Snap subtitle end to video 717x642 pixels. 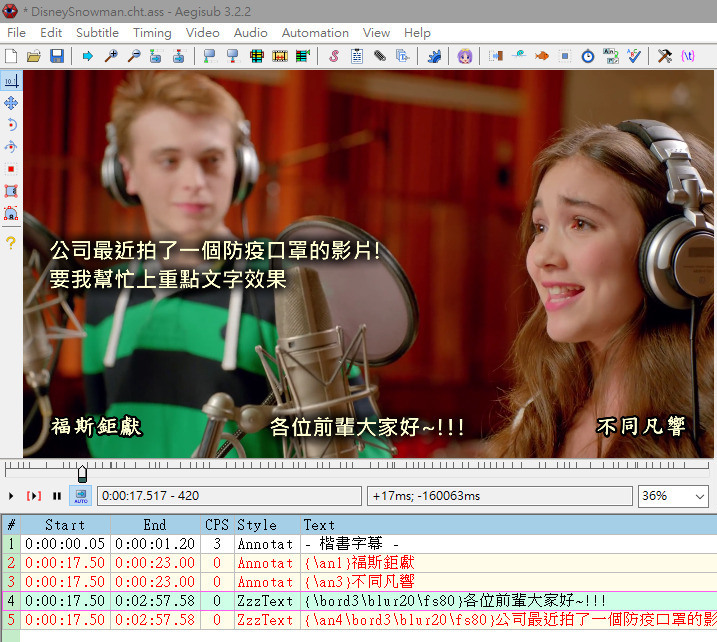(x=233, y=56)
